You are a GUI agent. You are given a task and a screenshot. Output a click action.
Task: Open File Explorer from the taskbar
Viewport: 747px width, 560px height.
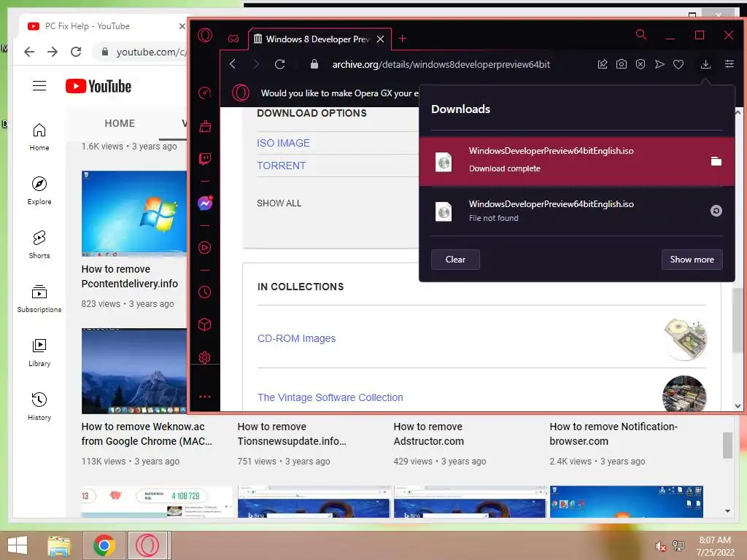tap(59, 545)
